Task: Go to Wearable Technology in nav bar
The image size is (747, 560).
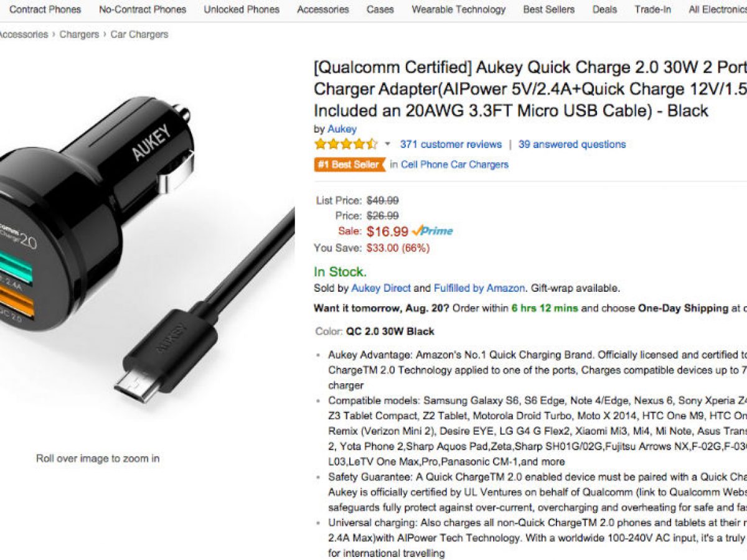Action: (x=459, y=9)
